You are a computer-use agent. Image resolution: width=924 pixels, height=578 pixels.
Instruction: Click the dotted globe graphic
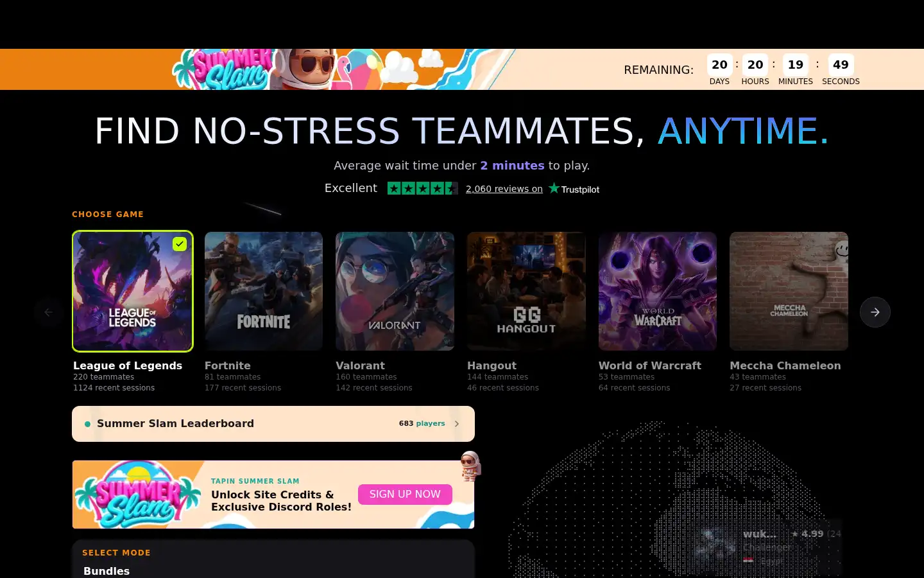[x=667, y=501]
